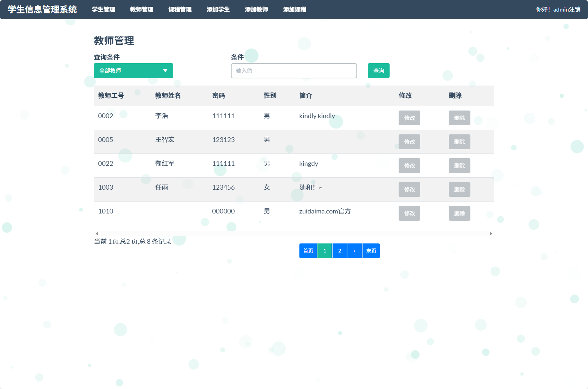
Task: Expand the query condition selector arrow
Action: point(166,70)
